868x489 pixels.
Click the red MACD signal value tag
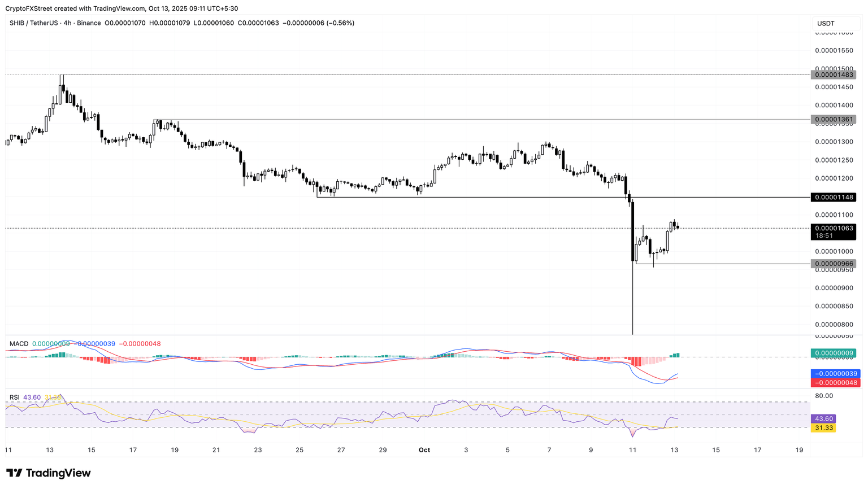tap(835, 383)
